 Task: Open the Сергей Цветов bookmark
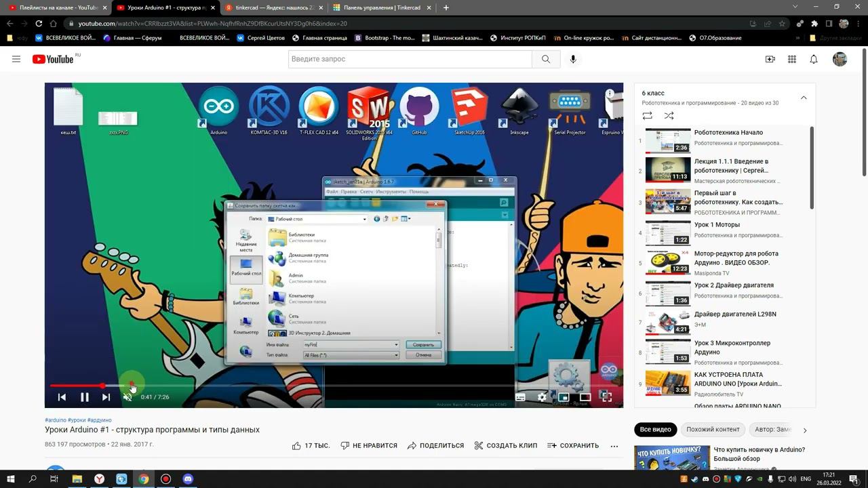[260, 38]
